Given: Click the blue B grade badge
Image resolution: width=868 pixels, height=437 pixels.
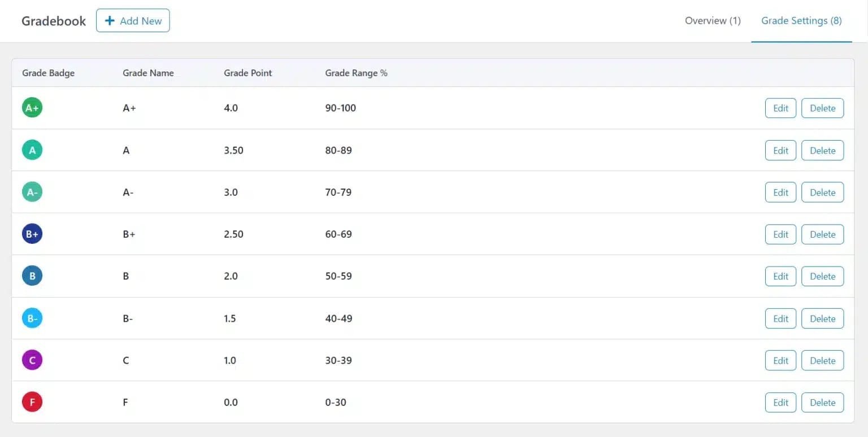Looking at the screenshot, I should coord(32,276).
